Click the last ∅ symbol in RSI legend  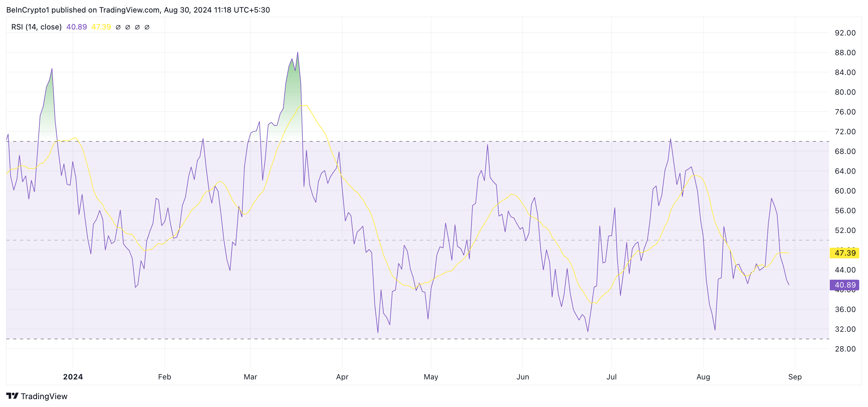tap(147, 27)
